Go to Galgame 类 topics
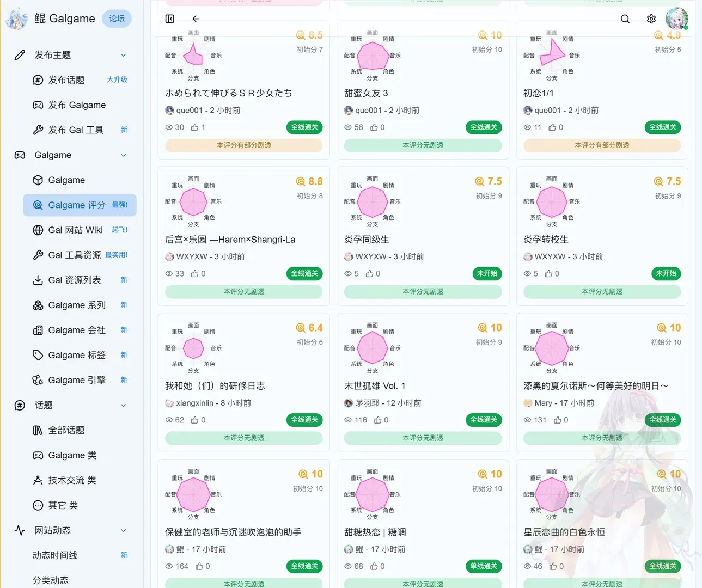The width and height of the screenshot is (702, 588). [80, 456]
